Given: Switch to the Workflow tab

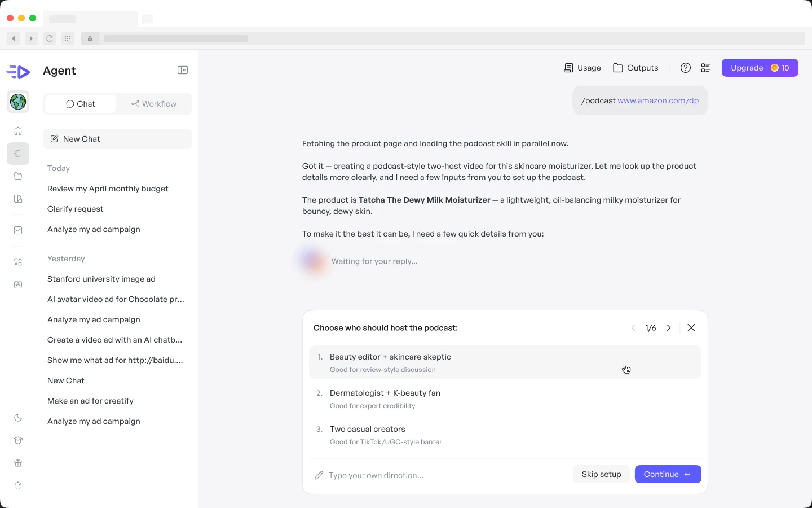Looking at the screenshot, I should coord(154,104).
